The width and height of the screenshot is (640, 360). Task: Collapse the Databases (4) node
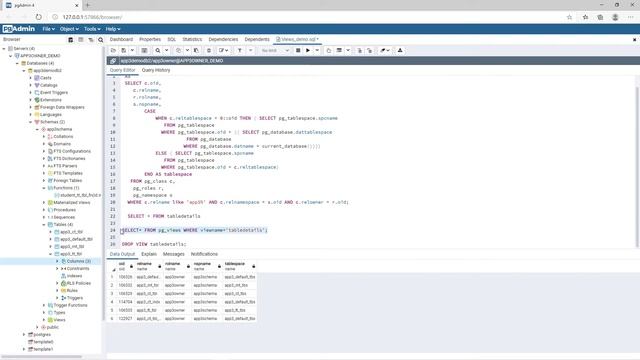[17, 63]
